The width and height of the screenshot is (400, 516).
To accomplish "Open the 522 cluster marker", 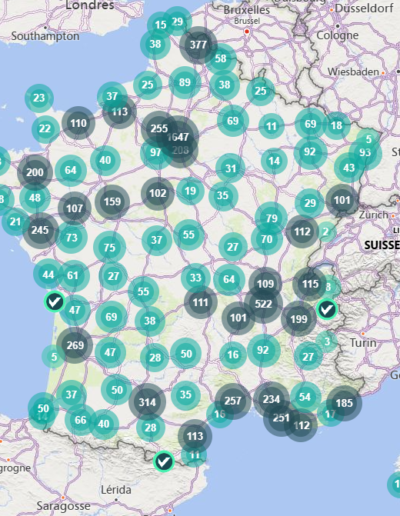I will click(x=263, y=304).
